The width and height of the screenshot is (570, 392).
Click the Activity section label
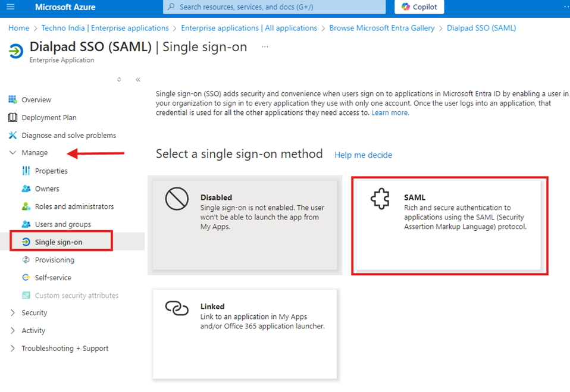33,331
